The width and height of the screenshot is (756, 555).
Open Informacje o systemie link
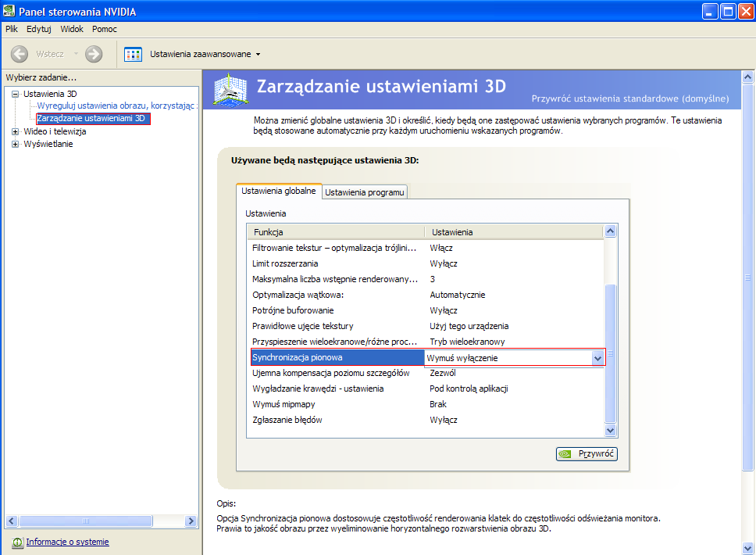pos(67,542)
